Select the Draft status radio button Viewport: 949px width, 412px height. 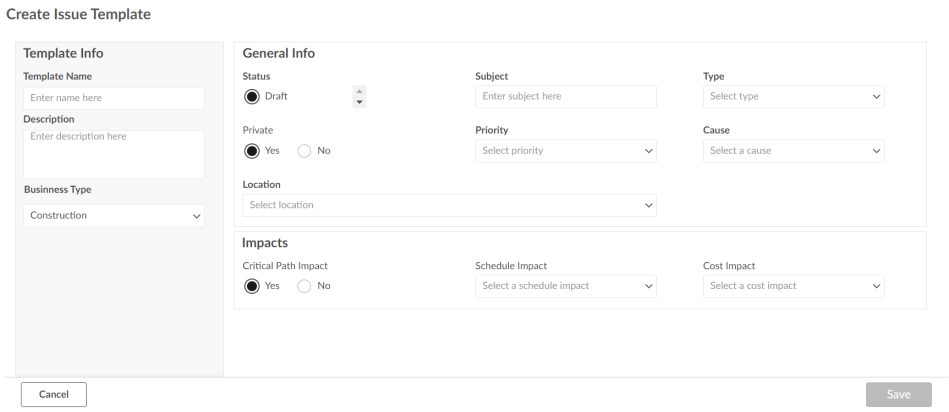click(252, 96)
